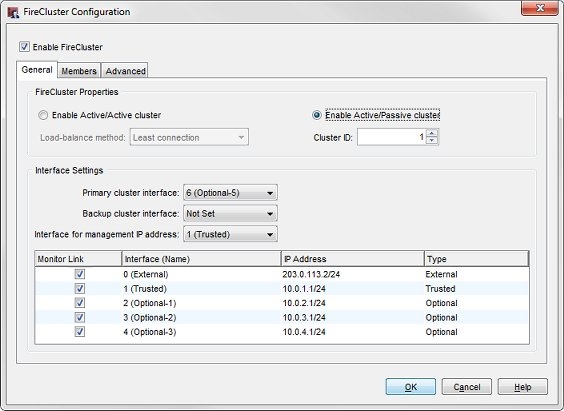Viewport: 564px width, 411px height.
Task: Open the Backup cluster interface dropdown
Action: pos(230,214)
